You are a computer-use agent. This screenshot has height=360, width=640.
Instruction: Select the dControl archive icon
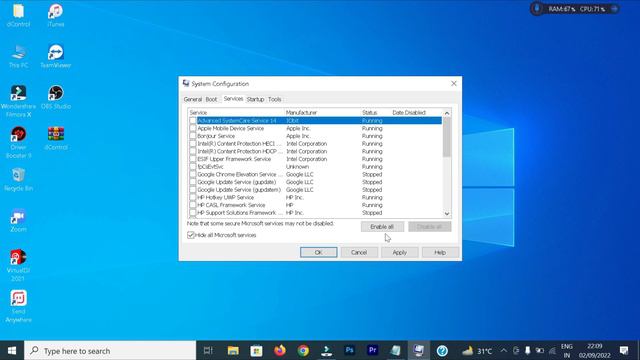point(56,138)
